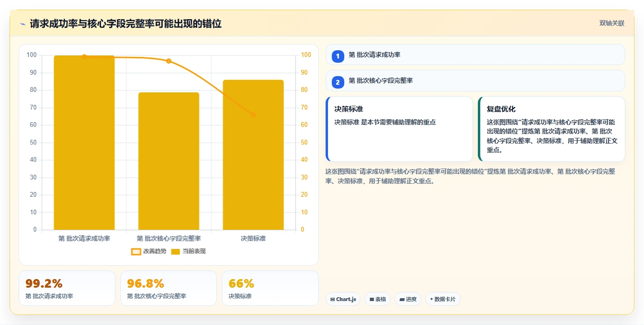Select the 96.8% stat card
Viewport: 644px width, 325px height.
point(169,288)
